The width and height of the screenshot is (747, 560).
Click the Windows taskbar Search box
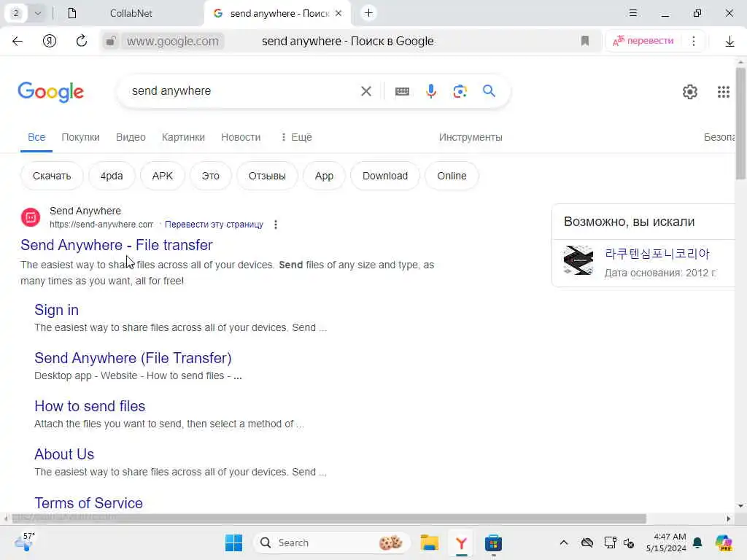[332, 542]
